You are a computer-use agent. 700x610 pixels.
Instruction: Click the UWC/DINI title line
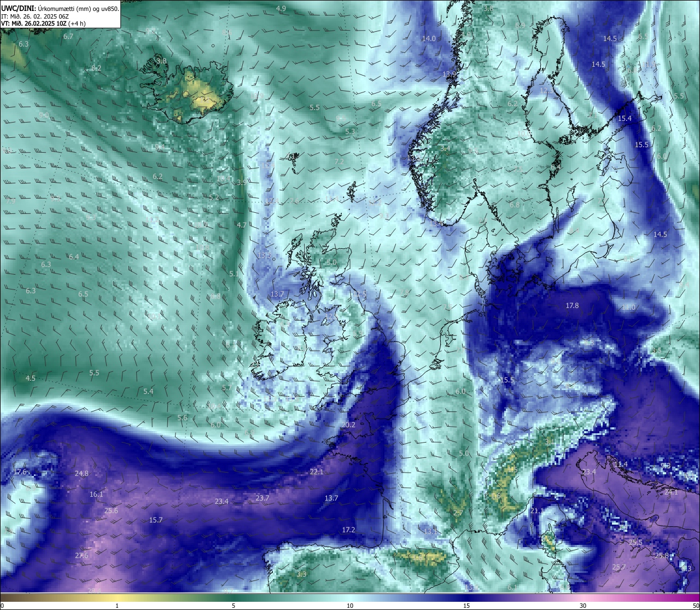coord(60,9)
